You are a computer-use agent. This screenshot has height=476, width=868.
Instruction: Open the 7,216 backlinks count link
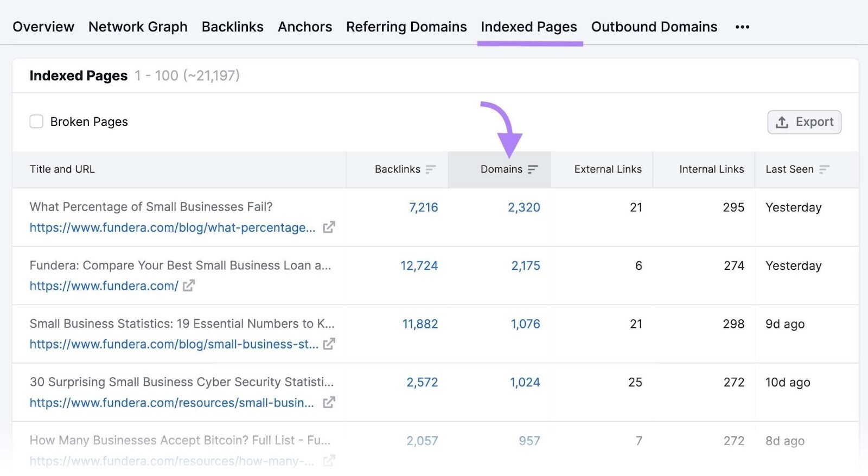(423, 207)
